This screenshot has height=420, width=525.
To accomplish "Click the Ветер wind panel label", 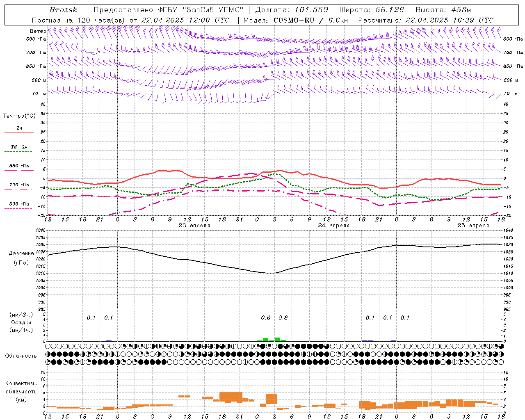I will point(38,31).
